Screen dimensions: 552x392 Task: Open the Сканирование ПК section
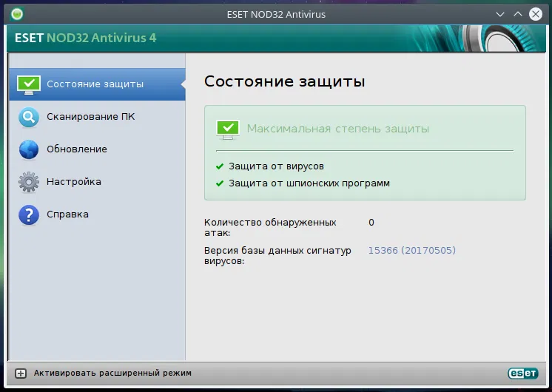(97, 117)
